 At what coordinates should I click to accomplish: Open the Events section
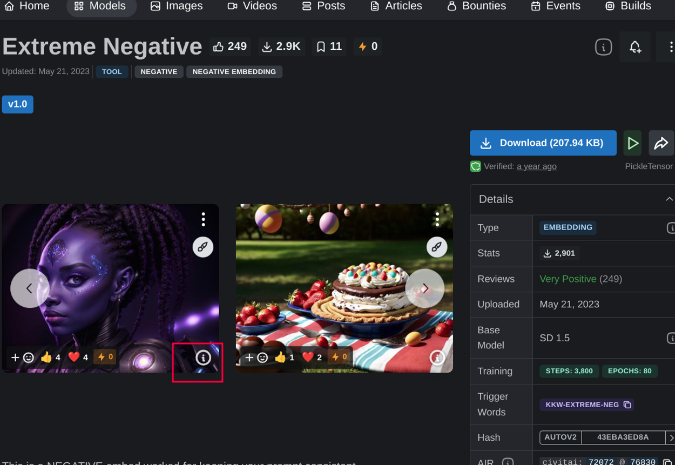(x=556, y=6)
